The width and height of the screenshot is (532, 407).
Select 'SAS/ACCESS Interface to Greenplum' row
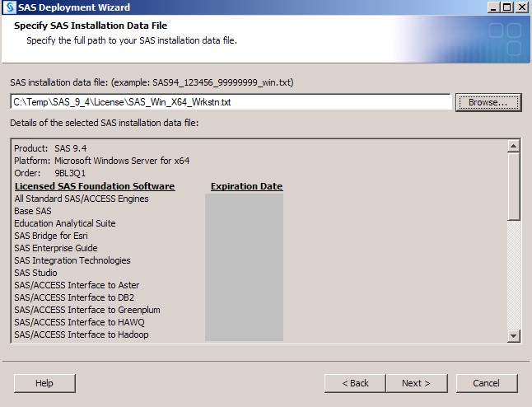click(87, 310)
